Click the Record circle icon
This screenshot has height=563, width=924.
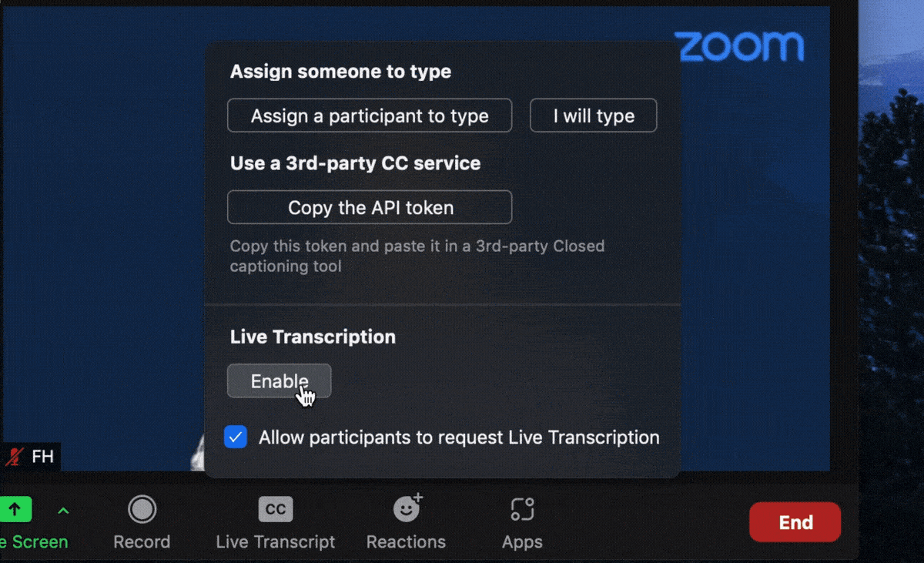click(x=142, y=509)
